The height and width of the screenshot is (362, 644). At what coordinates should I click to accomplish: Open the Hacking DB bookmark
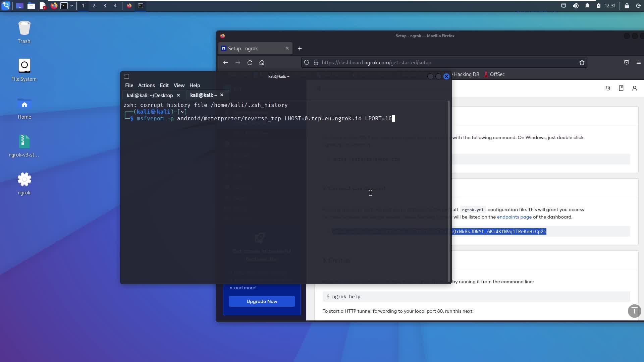pos(466,74)
